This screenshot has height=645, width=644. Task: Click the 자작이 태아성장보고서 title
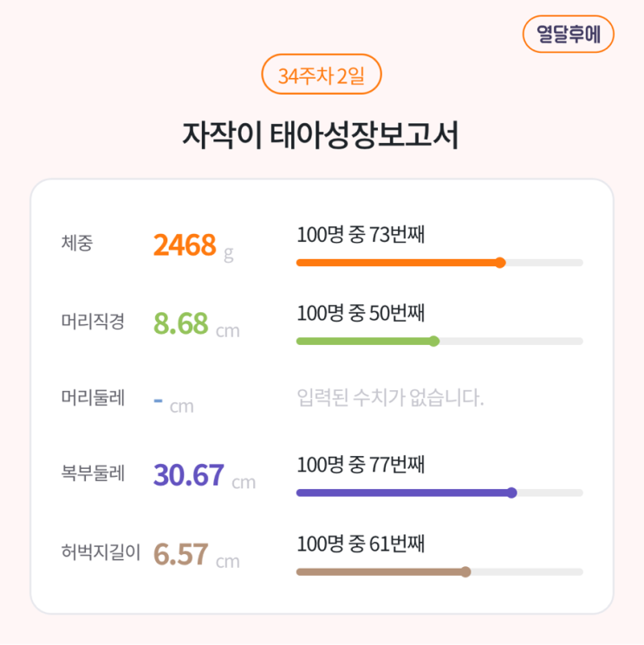tap(322, 136)
